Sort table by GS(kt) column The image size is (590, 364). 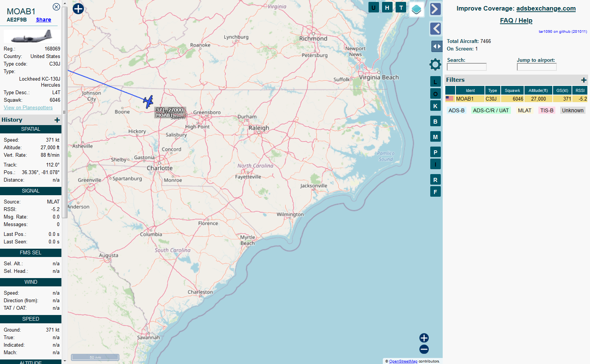[562, 90]
